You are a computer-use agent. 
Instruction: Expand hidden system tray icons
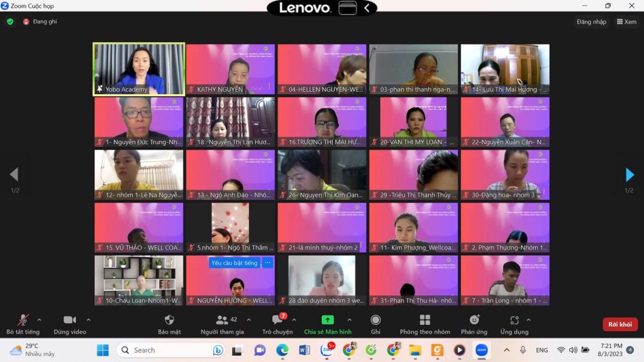pos(507,349)
